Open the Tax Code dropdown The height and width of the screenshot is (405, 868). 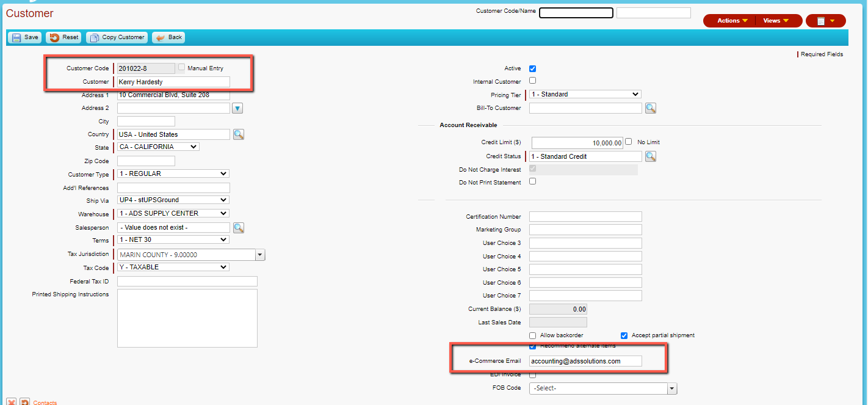coord(173,268)
